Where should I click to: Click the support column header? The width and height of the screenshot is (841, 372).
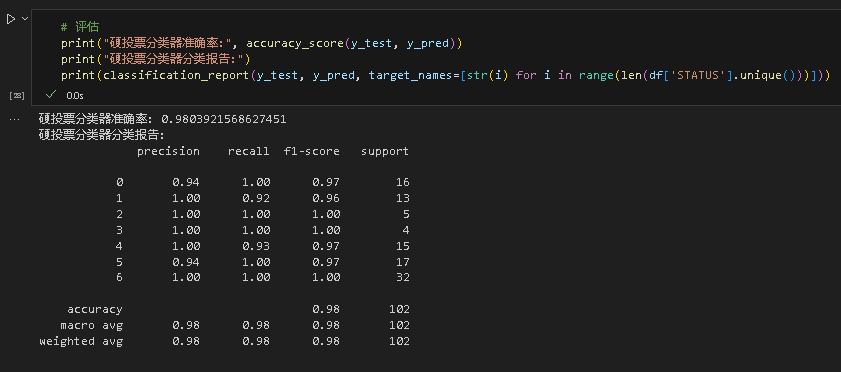385,152
